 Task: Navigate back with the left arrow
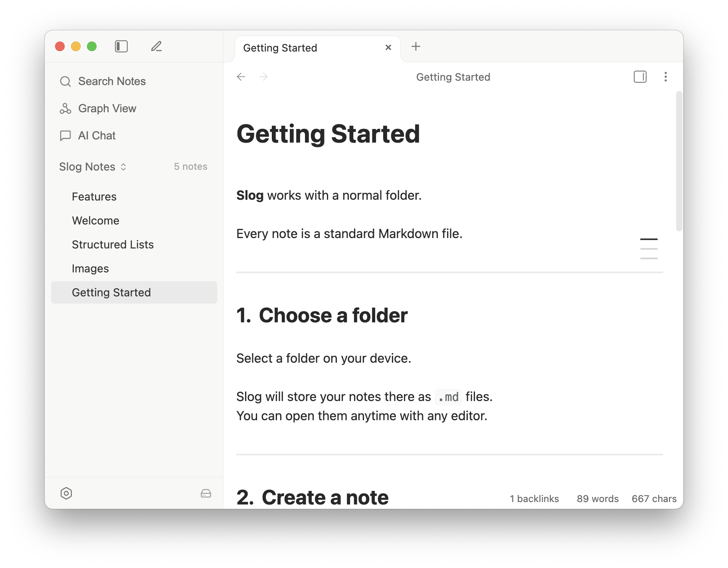click(241, 77)
